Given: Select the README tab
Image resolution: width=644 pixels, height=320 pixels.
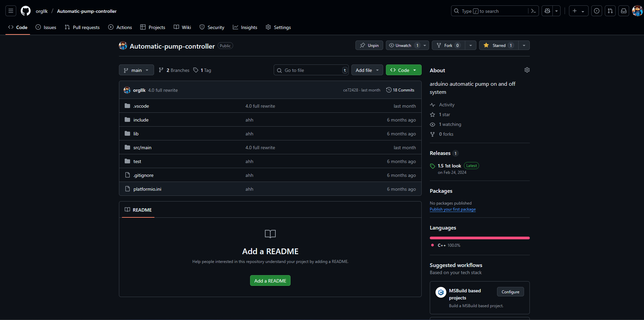Looking at the screenshot, I should click(x=138, y=210).
